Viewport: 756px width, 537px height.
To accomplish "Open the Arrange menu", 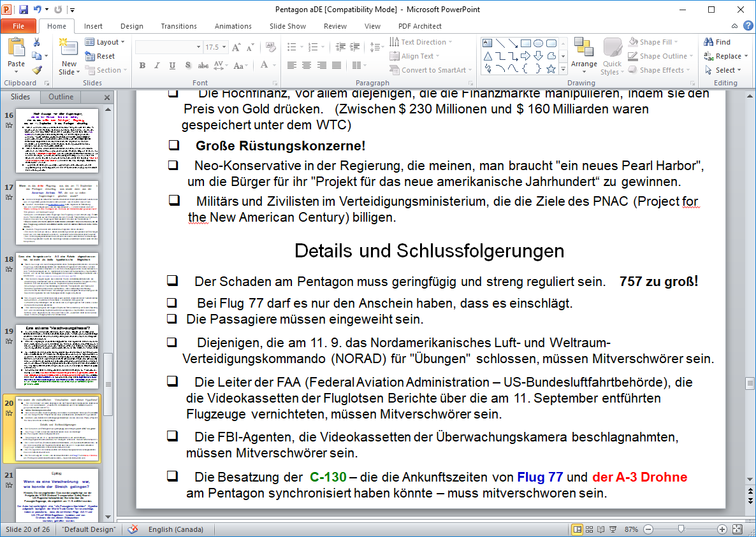I will (x=584, y=55).
